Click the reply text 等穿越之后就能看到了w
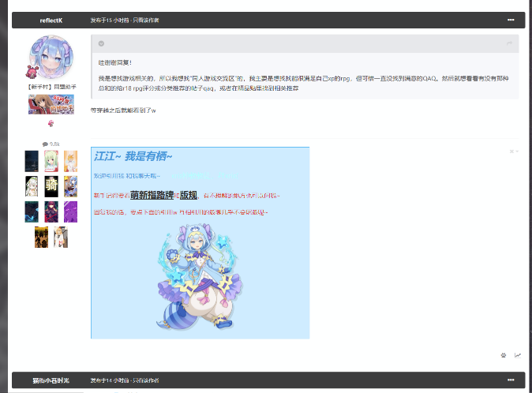532x393 pixels. pyautogui.click(x=123, y=110)
